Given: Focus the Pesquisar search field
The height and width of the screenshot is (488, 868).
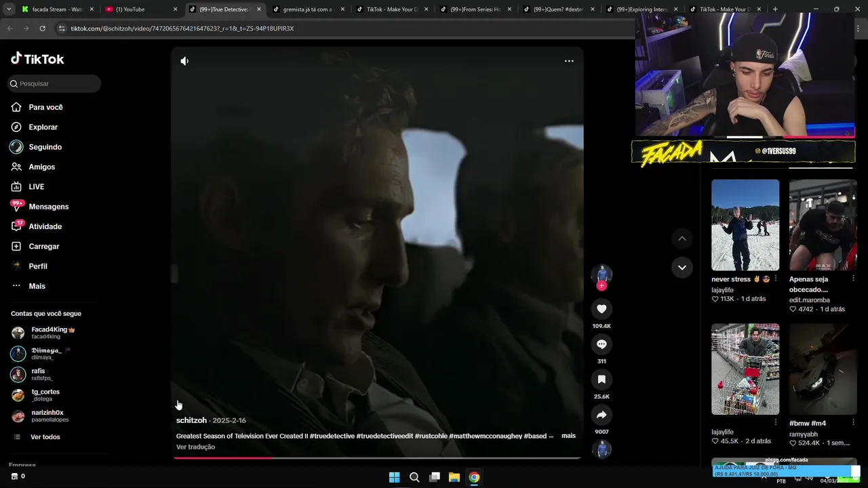Looking at the screenshot, I should coord(54,83).
